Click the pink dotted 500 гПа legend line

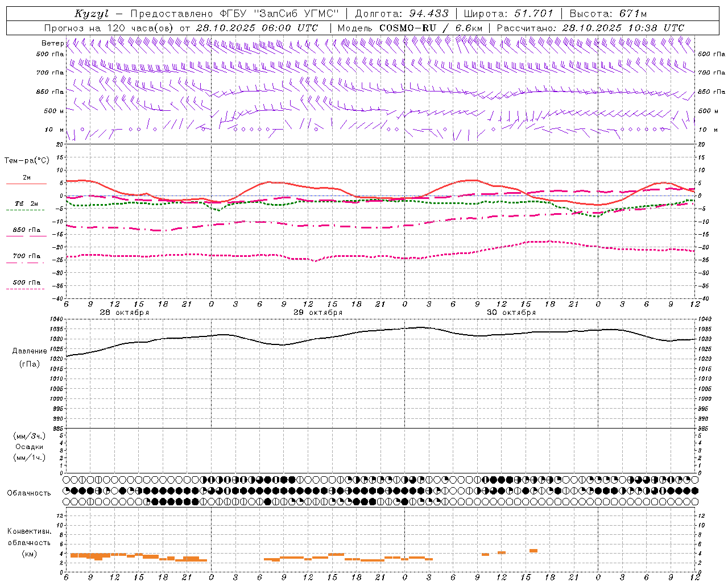point(25,289)
